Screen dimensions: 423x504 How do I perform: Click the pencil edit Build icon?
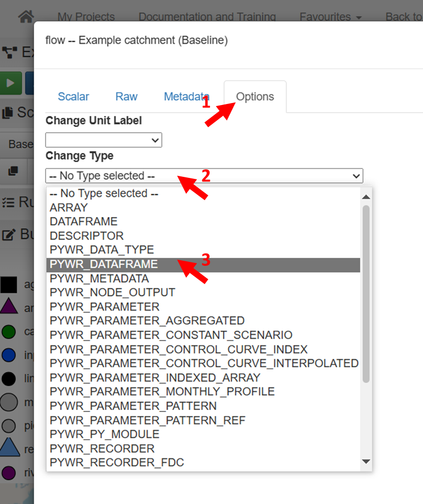(8, 235)
